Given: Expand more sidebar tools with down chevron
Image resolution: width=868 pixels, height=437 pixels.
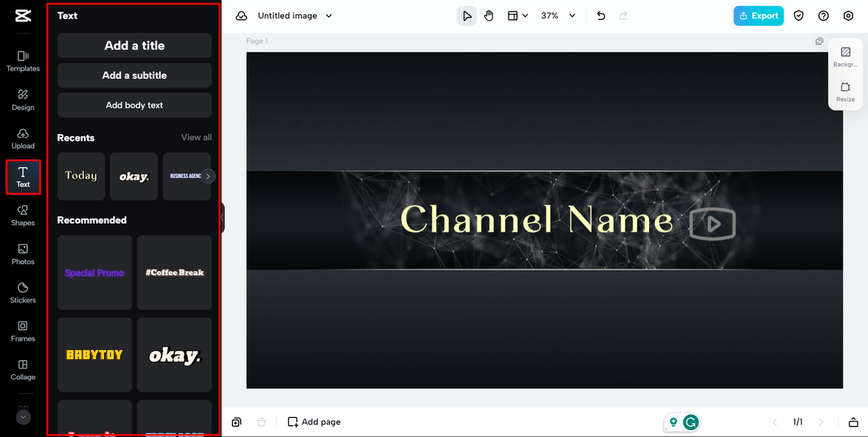Looking at the screenshot, I should (23, 417).
